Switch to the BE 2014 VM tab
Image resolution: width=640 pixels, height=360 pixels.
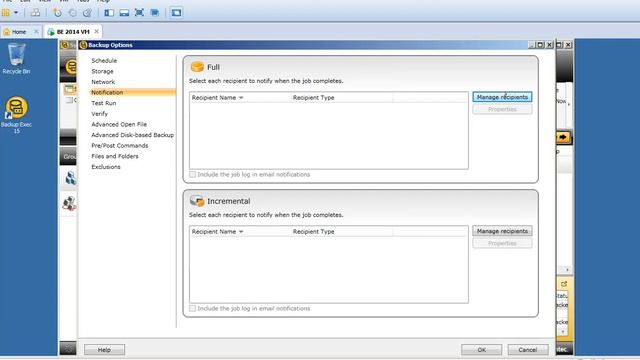point(73,32)
